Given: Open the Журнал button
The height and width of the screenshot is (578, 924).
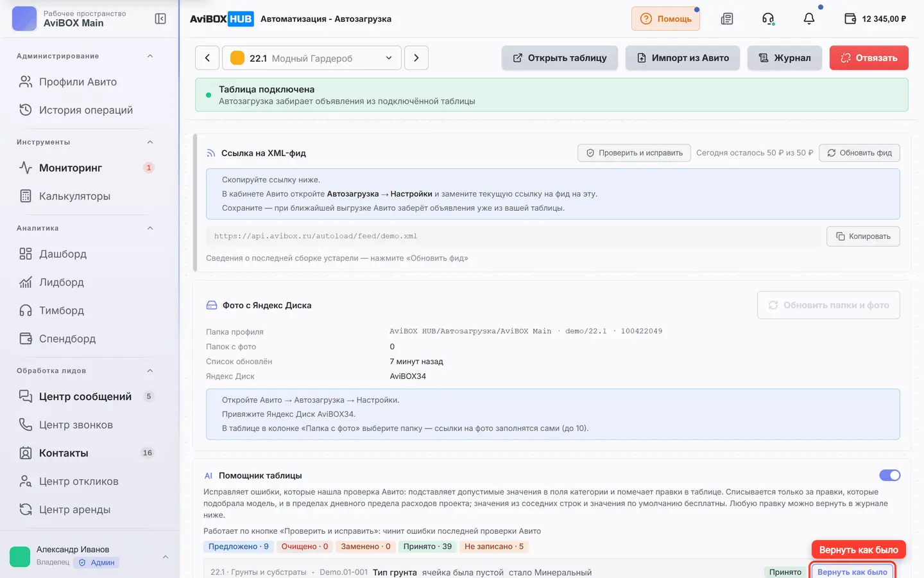Looking at the screenshot, I should pyautogui.click(x=785, y=58).
